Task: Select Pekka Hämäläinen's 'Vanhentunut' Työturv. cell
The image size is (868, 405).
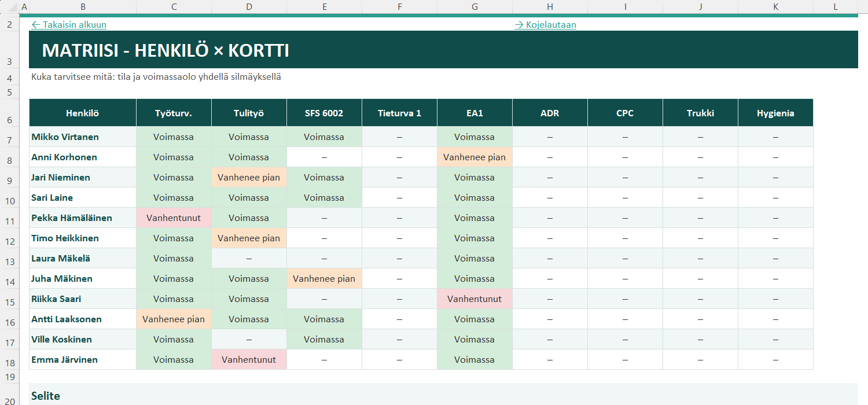Action: point(174,218)
